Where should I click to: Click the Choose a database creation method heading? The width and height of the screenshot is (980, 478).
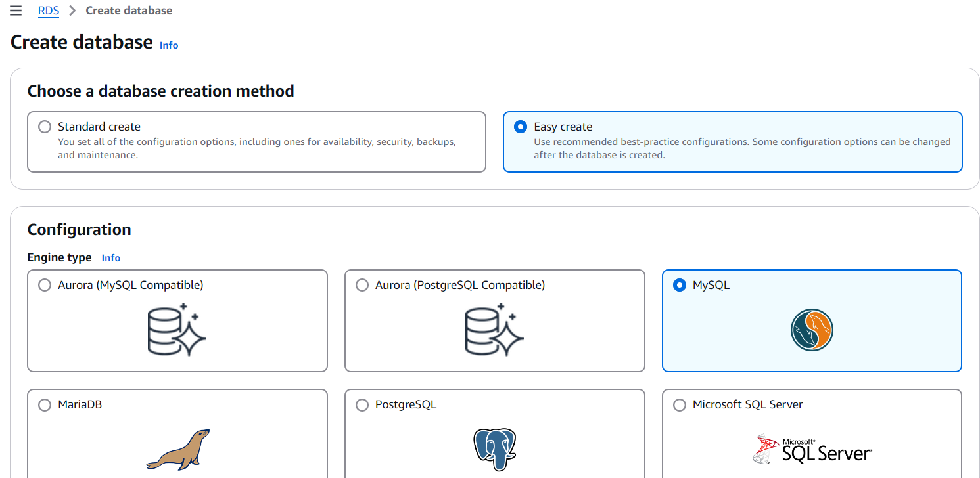click(161, 91)
